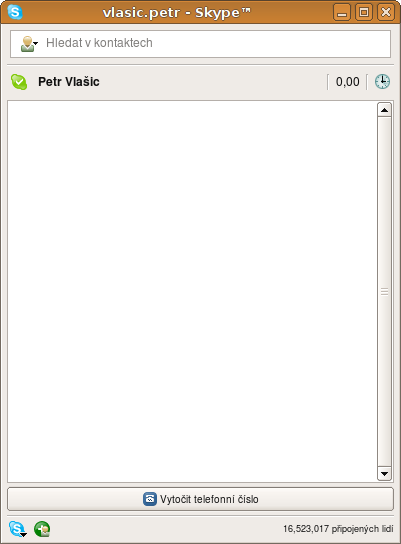This screenshot has height=544, width=401.
Task: Click the contact list scrollbar thumb grip
Action: [384, 292]
